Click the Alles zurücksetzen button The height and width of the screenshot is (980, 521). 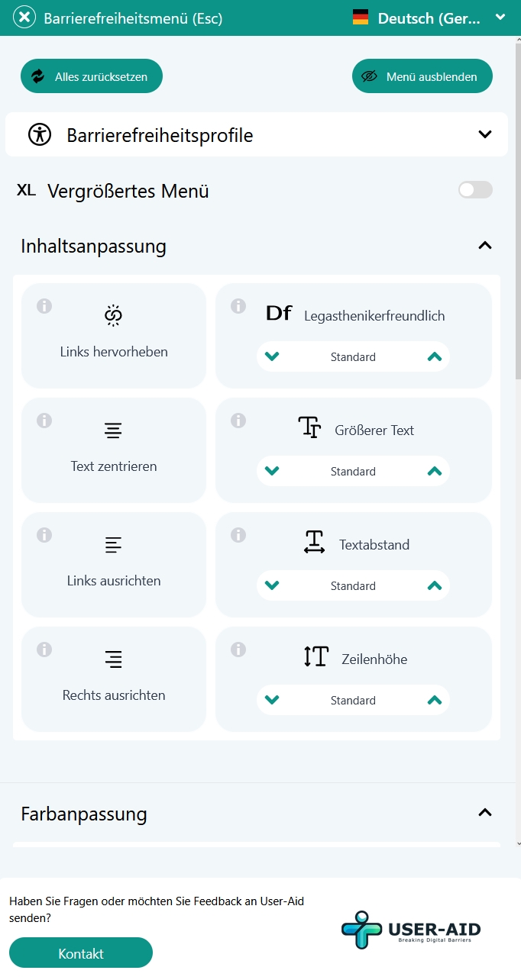click(91, 76)
